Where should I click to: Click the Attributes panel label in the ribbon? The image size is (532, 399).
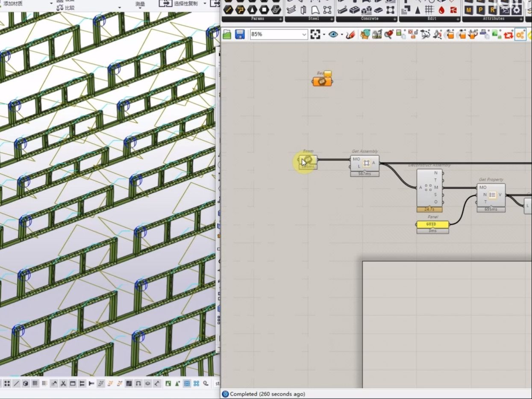pyautogui.click(x=494, y=19)
